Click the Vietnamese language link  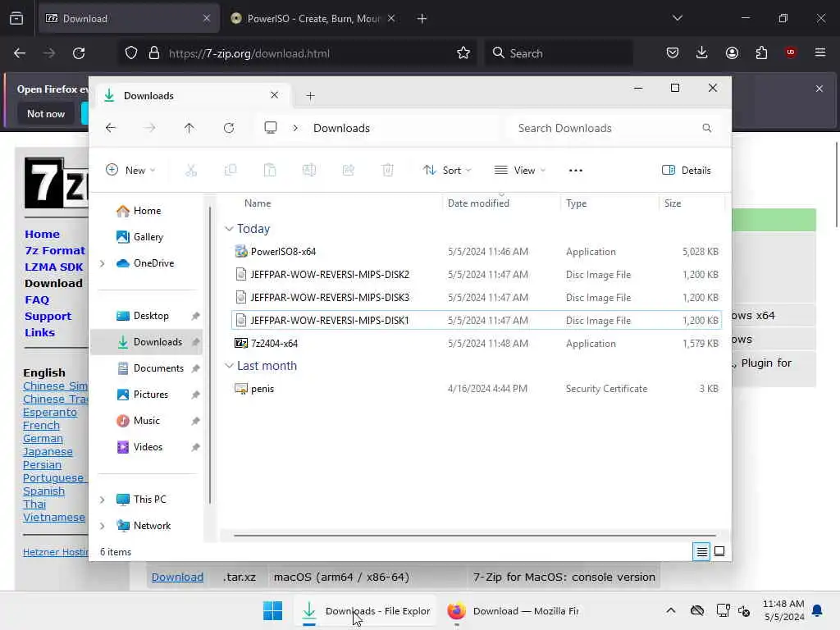point(53,518)
